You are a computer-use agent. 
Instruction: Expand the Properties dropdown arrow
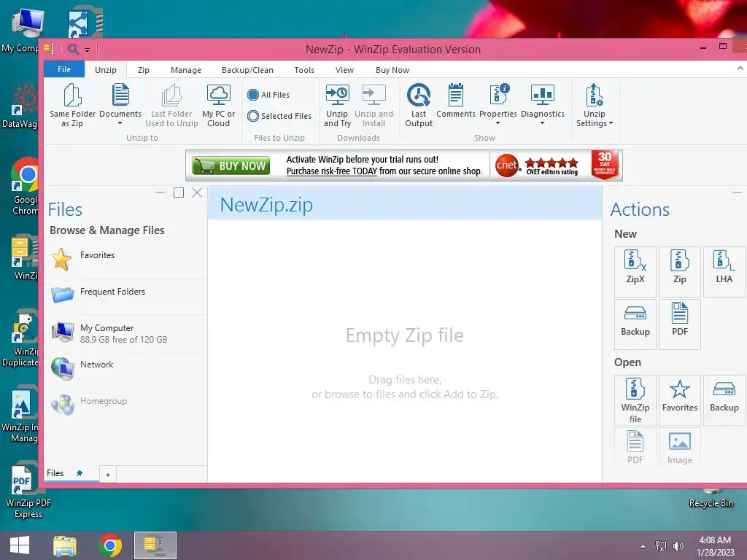coord(498,122)
